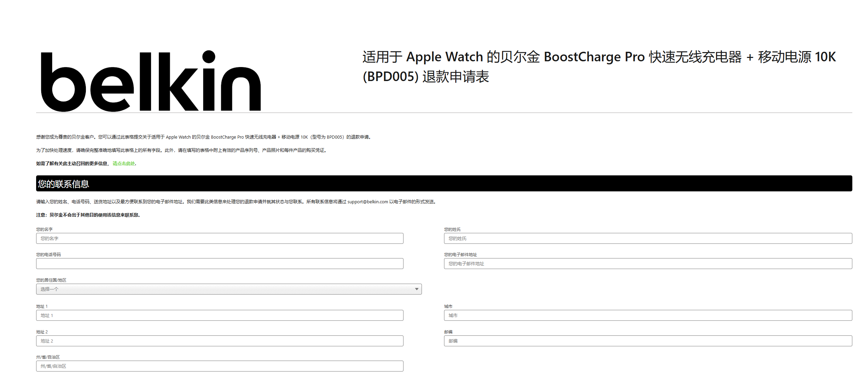Screen dimensions: 868x379
Task: Click the support@belkin.com text
Action: [368, 202]
